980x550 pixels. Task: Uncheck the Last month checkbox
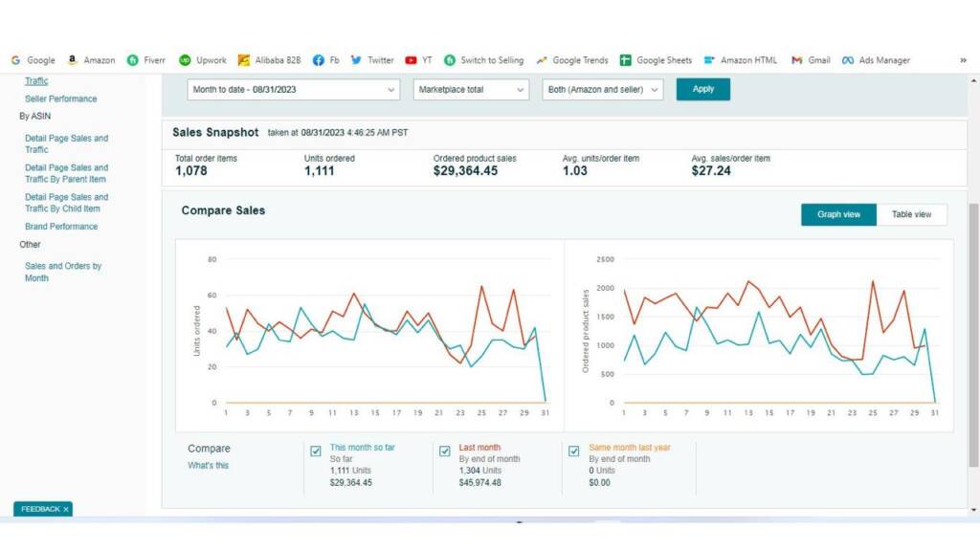coord(445,451)
